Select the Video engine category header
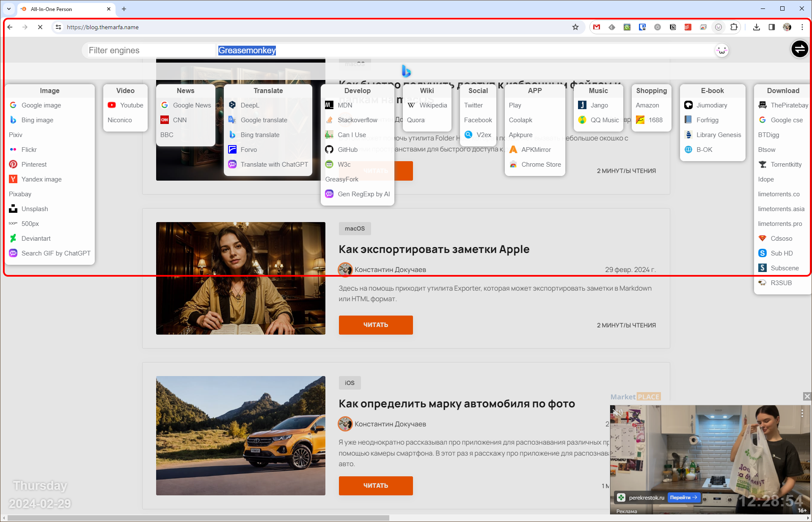Image resolution: width=812 pixels, height=522 pixels. pos(125,91)
